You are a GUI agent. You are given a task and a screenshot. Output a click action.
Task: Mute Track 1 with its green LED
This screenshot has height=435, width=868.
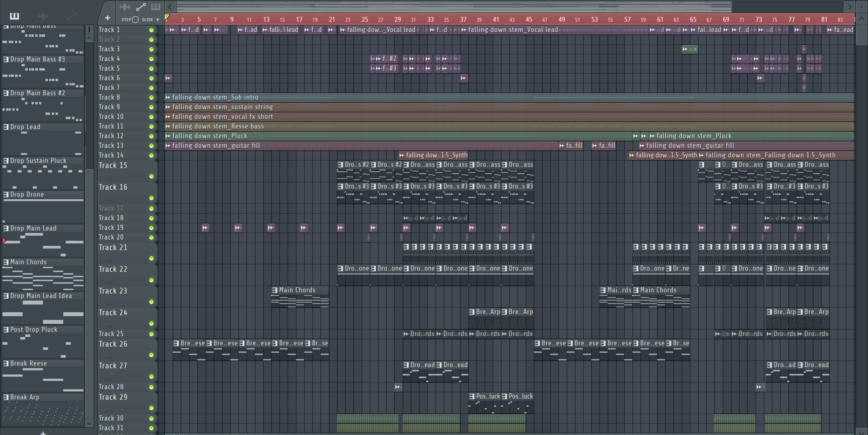(x=151, y=30)
